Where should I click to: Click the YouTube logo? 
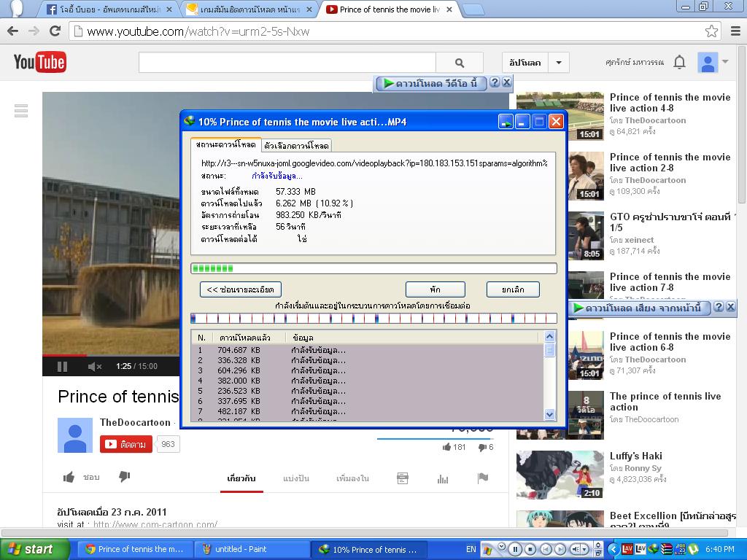40,62
